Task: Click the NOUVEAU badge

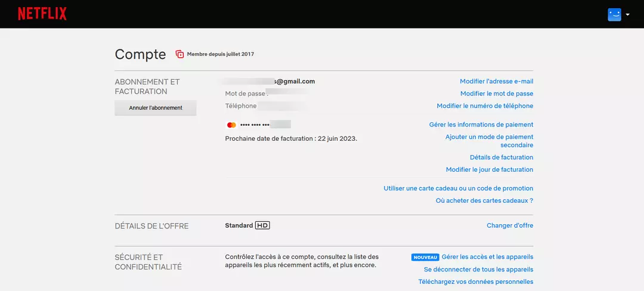Action: pos(425,257)
